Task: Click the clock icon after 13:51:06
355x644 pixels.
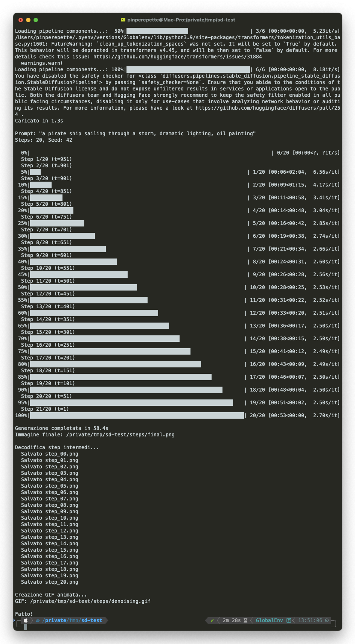Action: tap(327, 620)
